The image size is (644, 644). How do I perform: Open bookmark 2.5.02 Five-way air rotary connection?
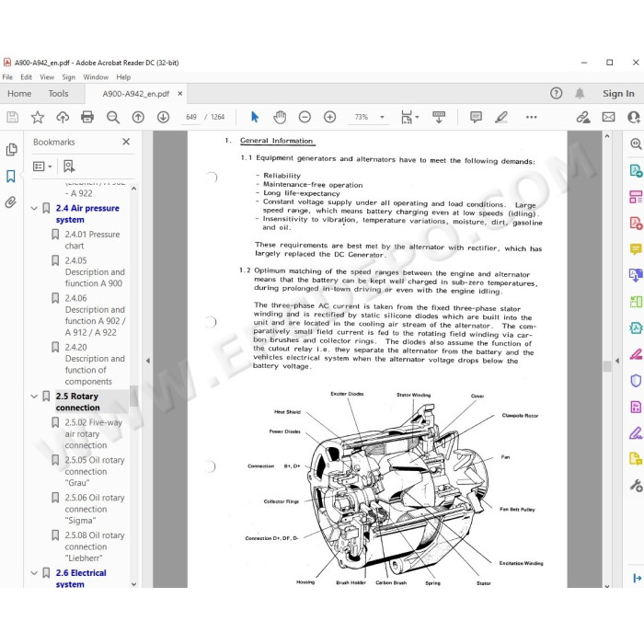pos(94,433)
